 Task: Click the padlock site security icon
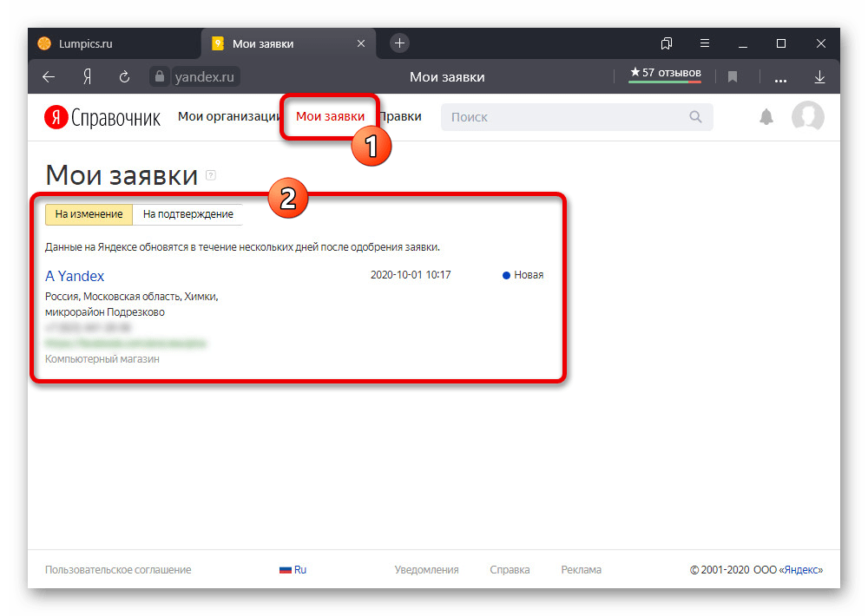click(x=159, y=77)
